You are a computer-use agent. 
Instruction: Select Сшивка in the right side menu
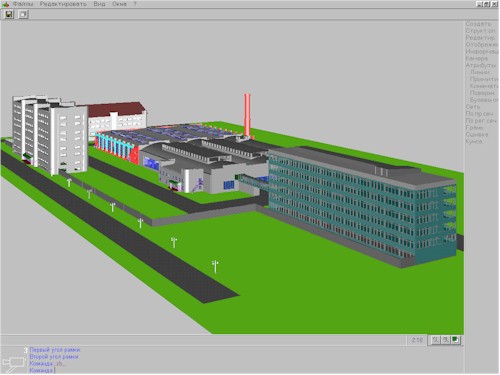pyautogui.click(x=477, y=134)
